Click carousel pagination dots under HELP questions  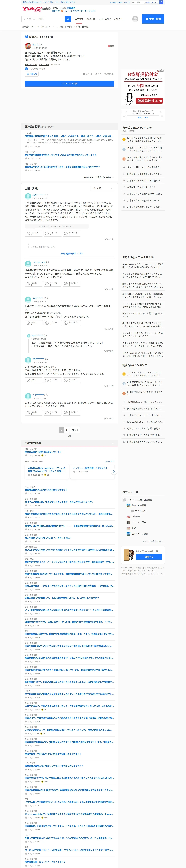tap(70, 481)
